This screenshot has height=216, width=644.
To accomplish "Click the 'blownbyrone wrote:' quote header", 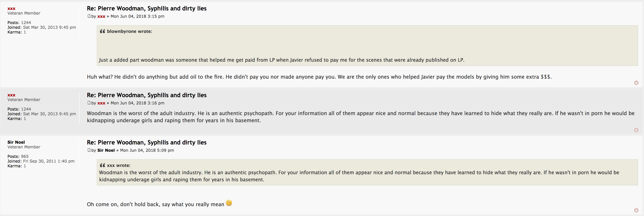I will pyautogui.click(x=129, y=31).
